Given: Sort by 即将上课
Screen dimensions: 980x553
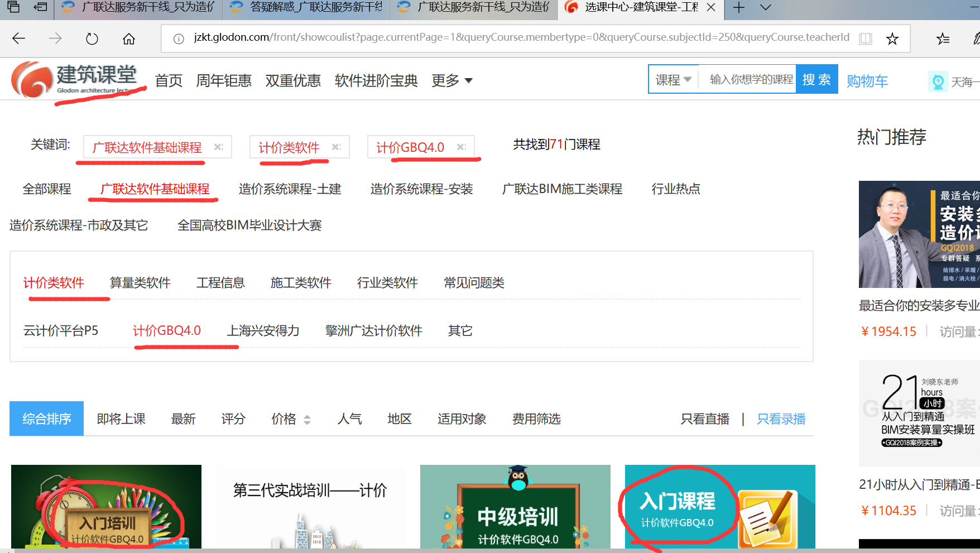Looking at the screenshot, I should point(121,419).
